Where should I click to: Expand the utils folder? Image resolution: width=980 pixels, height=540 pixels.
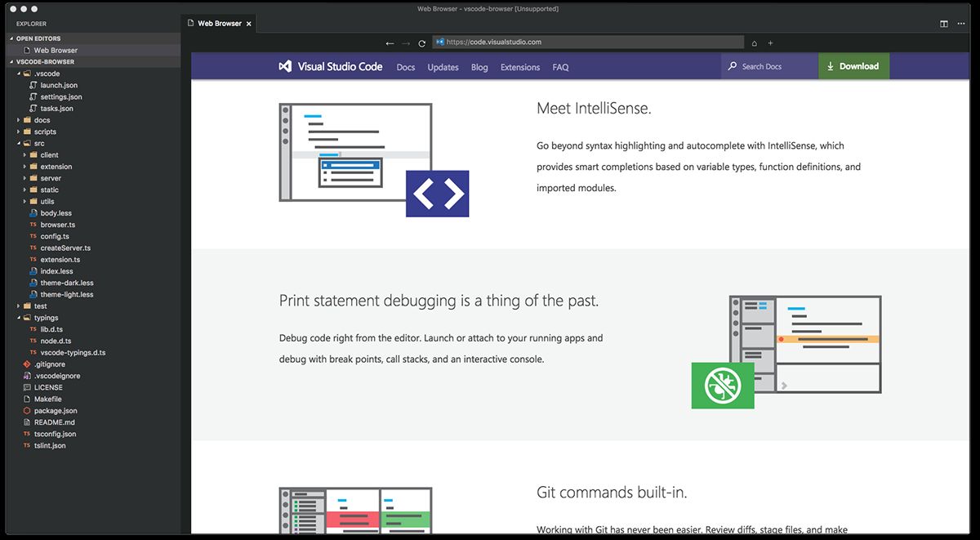coord(25,201)
